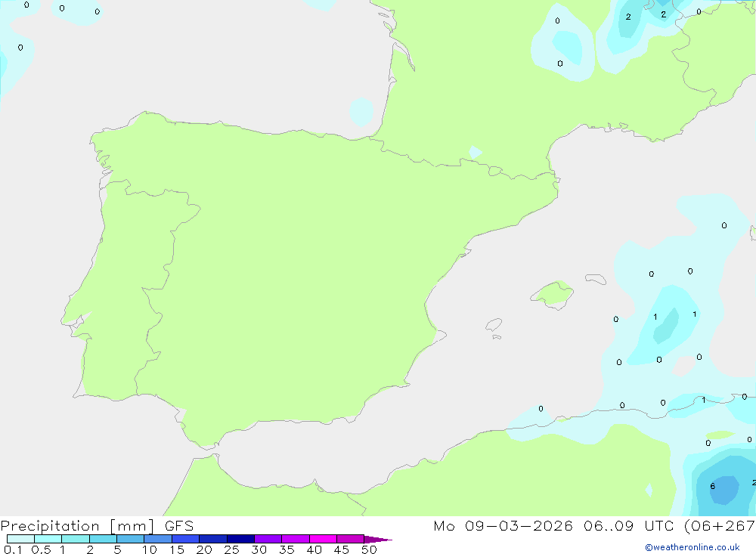The image size is (756, 554).
Task: Click the 0.1–0.5 mm lightest cyan legend swatch
Action: 20,539
